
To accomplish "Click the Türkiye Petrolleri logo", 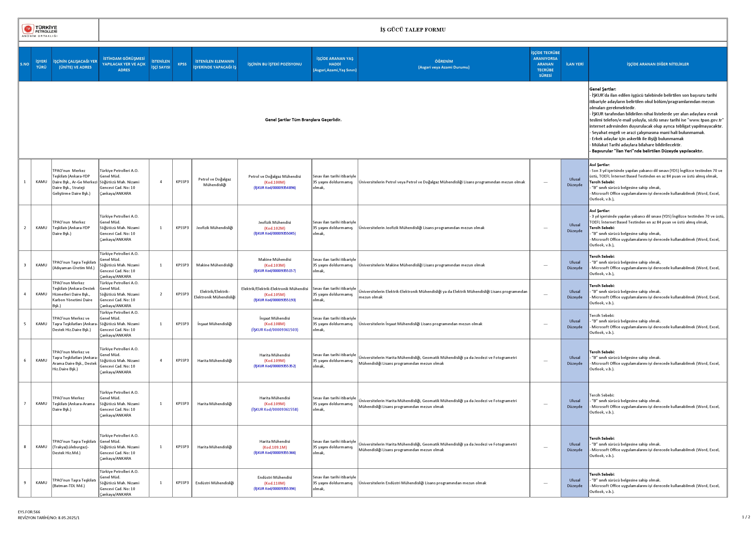I will point(40,30).
